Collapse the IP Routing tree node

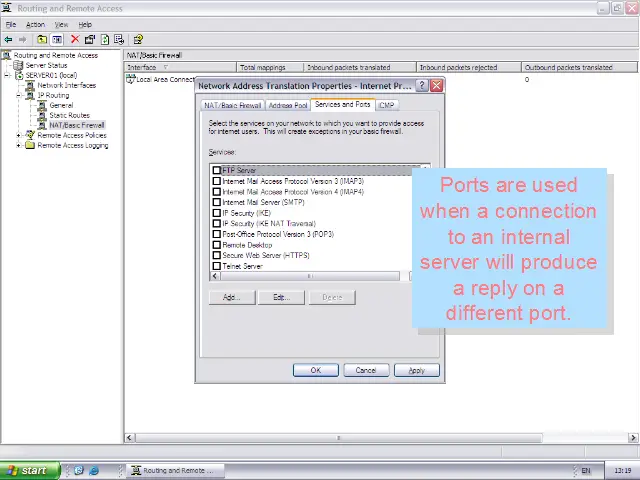coord(19,96)
